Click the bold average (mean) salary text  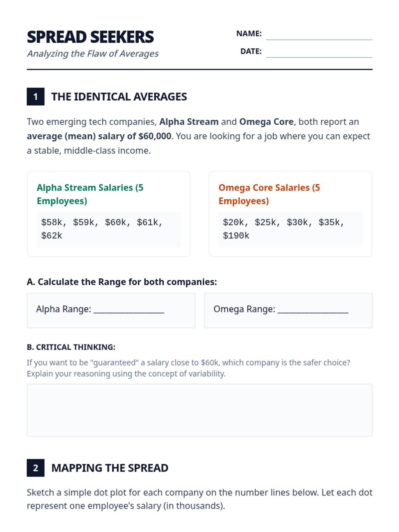coord(99,136)
